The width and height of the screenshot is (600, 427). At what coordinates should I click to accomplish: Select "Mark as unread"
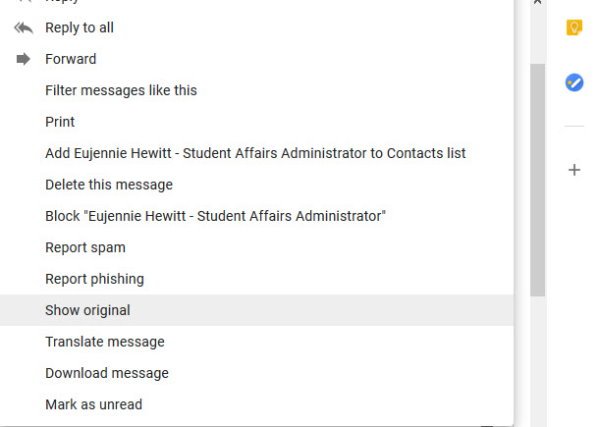pyautogui.click(x=94, y=405)
